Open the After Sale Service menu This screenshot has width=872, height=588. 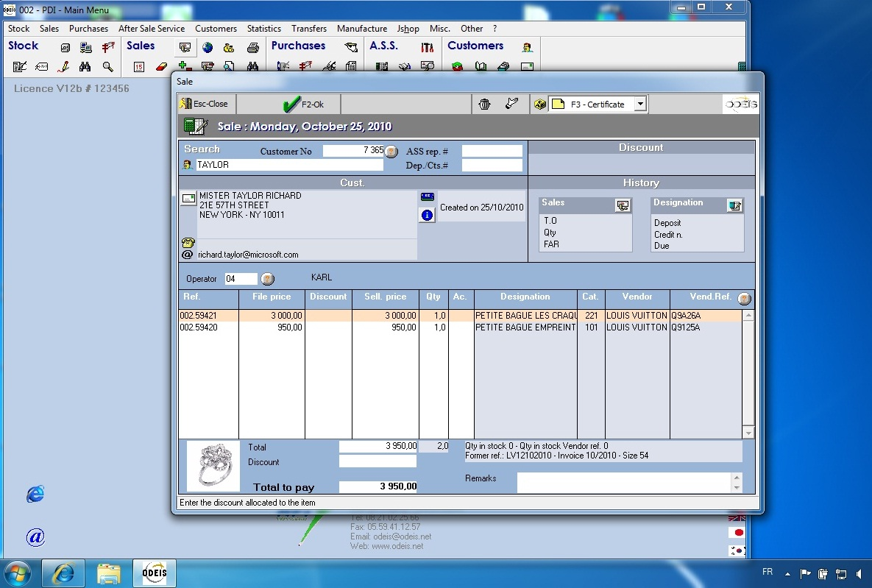[152, 29]
